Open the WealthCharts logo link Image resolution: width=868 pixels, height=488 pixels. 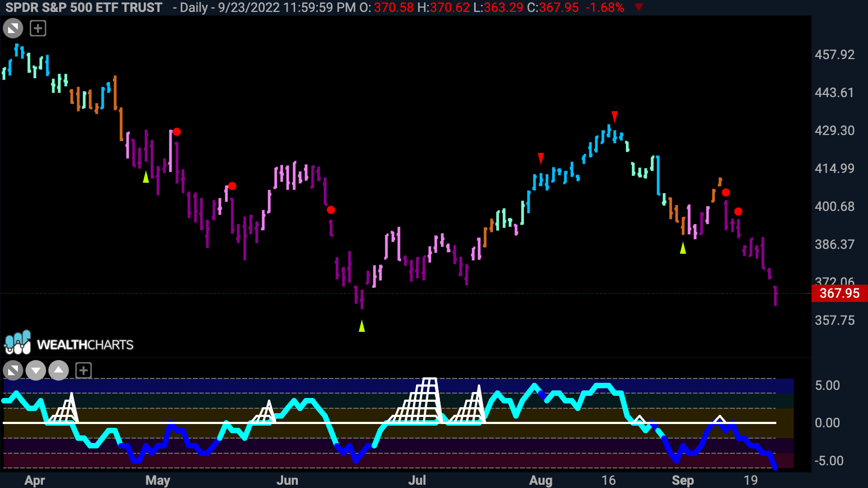pyautogui.click(x=69, y=343)
